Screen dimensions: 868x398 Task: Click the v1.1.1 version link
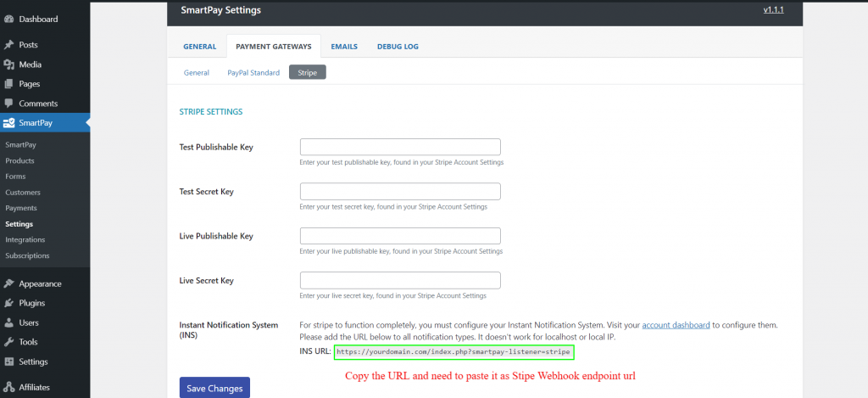[773, 9]
